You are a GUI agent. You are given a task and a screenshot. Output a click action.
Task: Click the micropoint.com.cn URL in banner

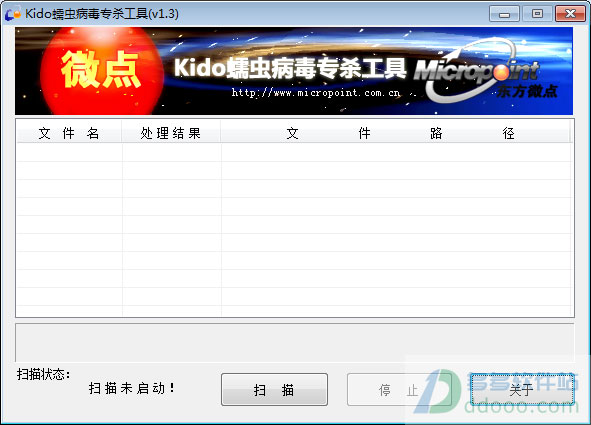(316, 93)
